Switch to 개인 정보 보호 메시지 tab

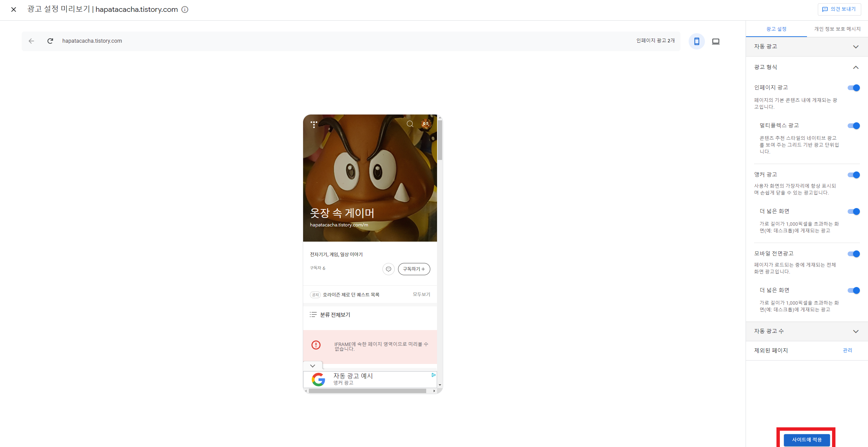point(837,29)
